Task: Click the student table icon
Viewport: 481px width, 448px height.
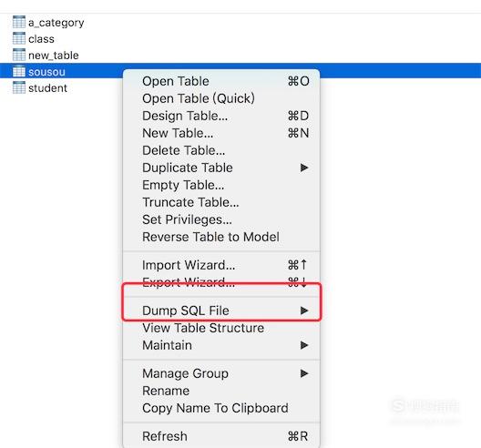Action: (19, 87)
